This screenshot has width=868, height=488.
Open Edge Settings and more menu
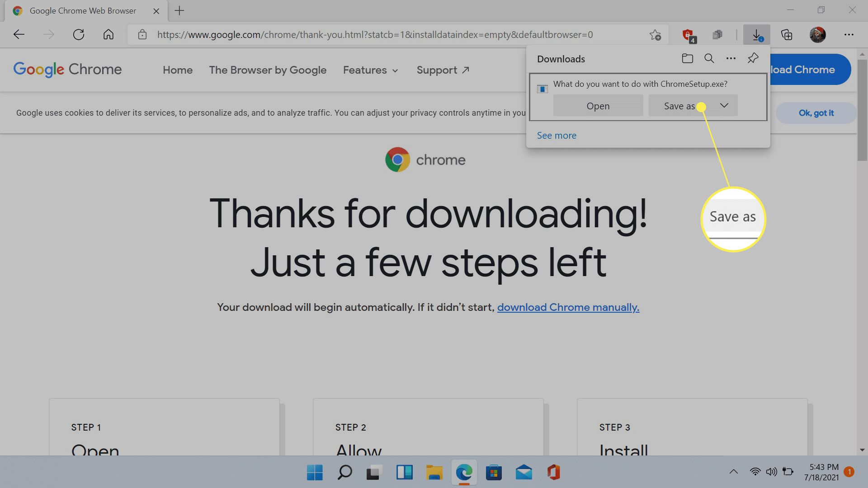849,34
